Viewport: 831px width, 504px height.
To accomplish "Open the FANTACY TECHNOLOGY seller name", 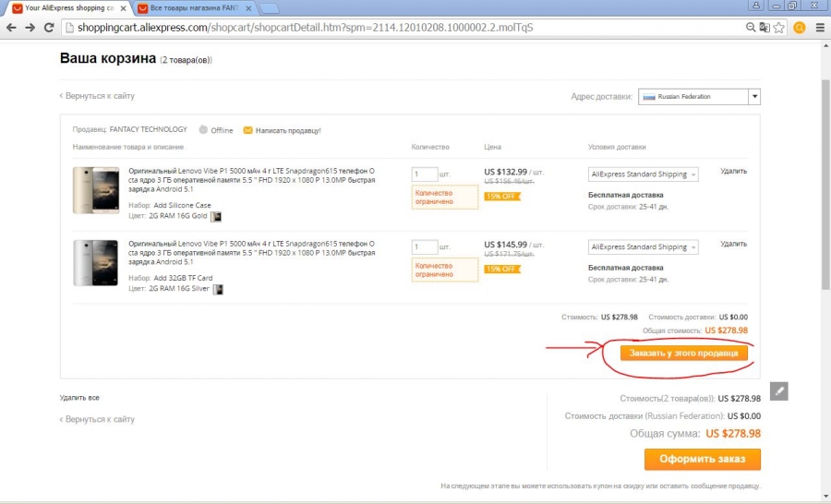I will coord(149,129).
